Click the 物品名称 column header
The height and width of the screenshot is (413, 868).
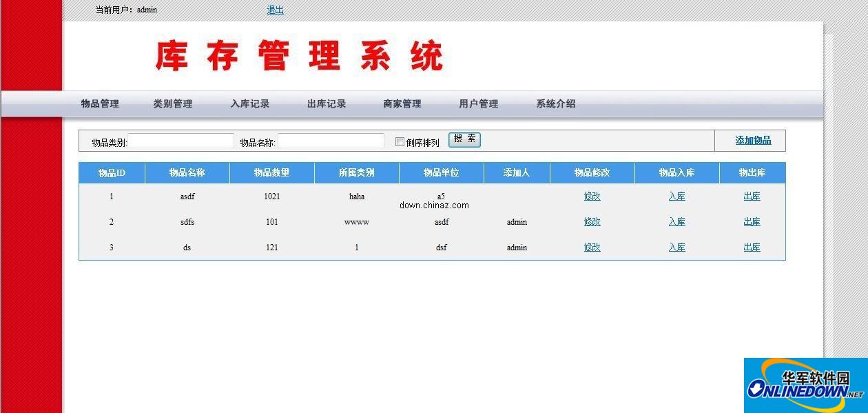pyautogui.click(x=186, y=172)
